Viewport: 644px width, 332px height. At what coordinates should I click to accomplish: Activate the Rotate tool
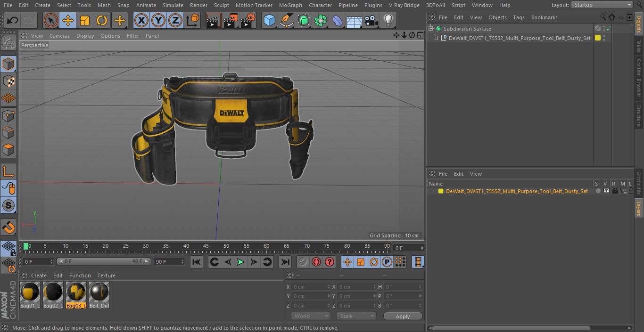pyautogui.click(x=102, y=20)
